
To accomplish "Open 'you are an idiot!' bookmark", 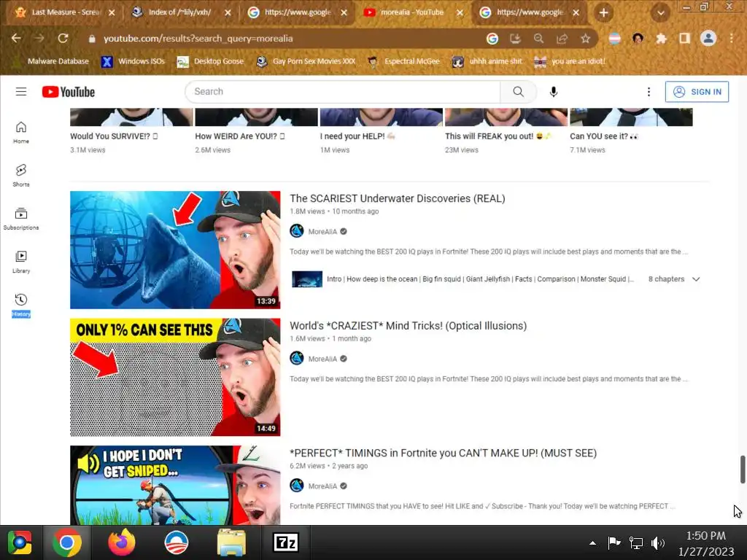I will pos(570,61).
